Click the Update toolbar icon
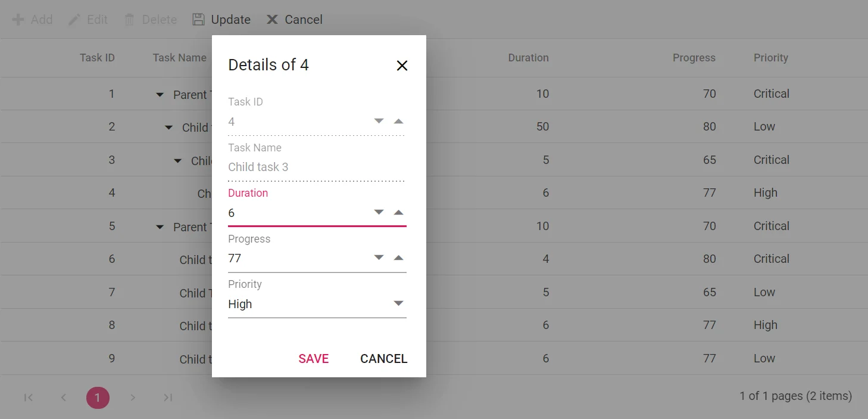This screenshot has width=868, height=419. 197,19
